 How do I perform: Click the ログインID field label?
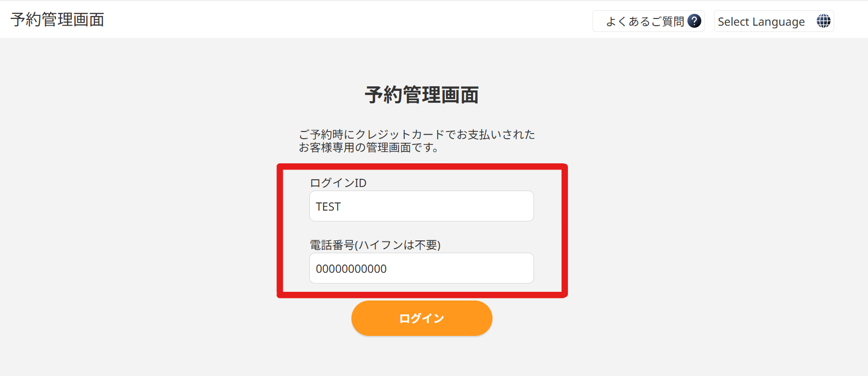click(x=338, y=183)
